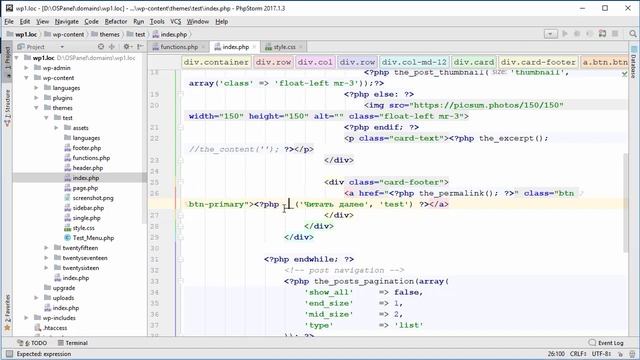This screenshot has height=360, width=640.
Task: Expand the twentyseventeen theme folder
Action: 46,258
